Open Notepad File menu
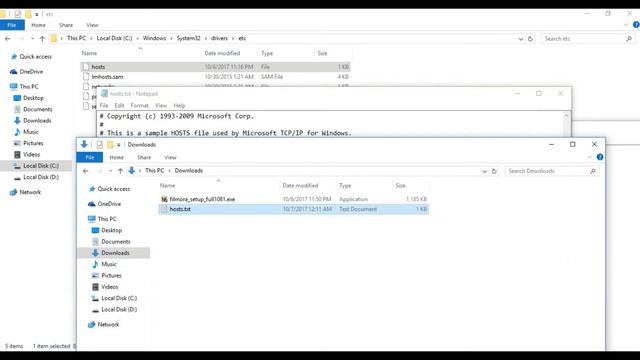640x360 pixels. pyautogui.click(x=104, y=105)
